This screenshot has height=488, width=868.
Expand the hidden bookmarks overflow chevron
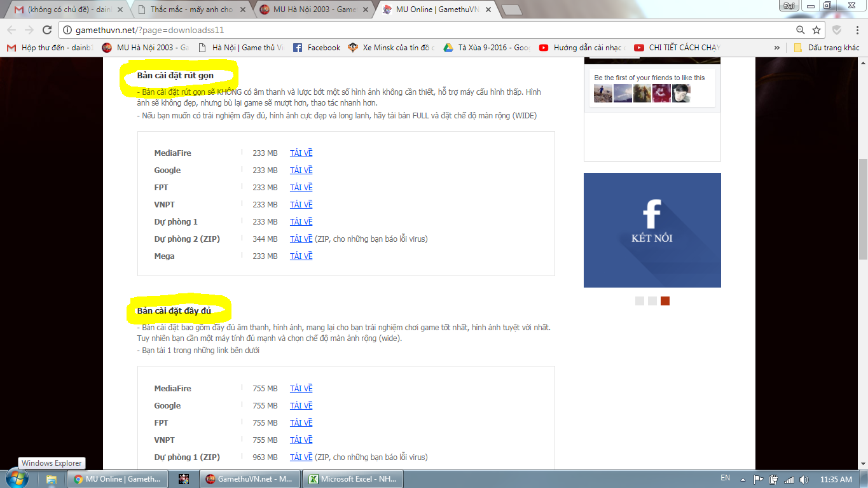pyautogui.click(x=776, y=48)
